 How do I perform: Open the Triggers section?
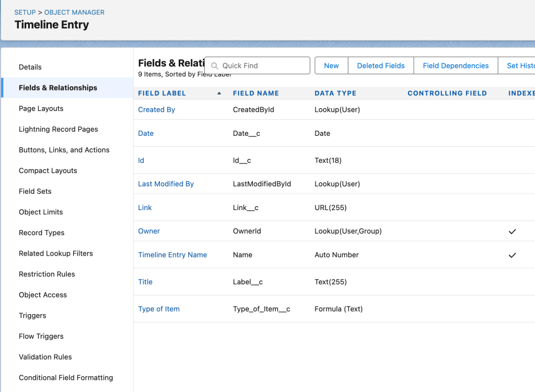(x=32, y=316)
